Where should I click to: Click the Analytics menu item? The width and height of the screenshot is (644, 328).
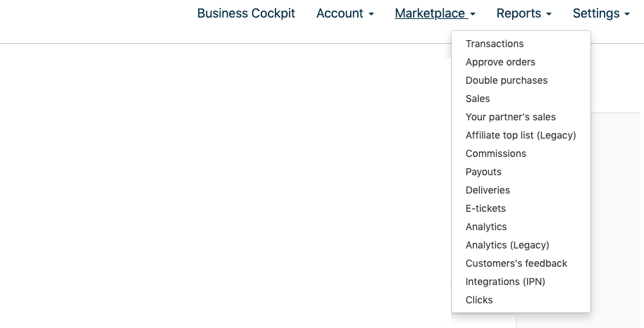click(486, 227)
